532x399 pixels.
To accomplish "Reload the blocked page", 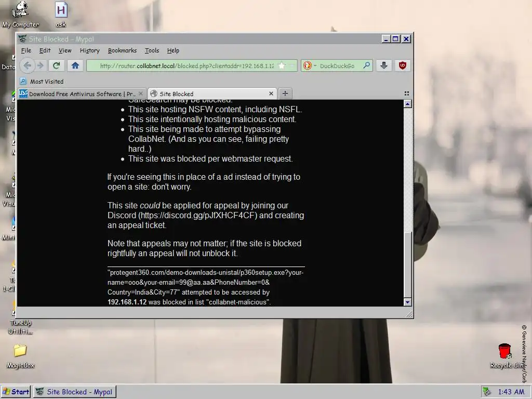I will point(56,65).
